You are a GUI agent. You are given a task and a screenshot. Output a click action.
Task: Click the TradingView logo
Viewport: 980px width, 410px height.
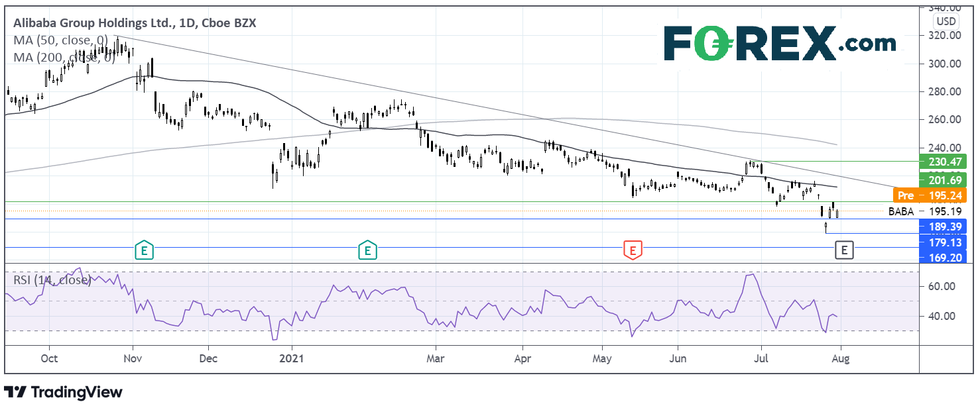click(x=63, y=392)
